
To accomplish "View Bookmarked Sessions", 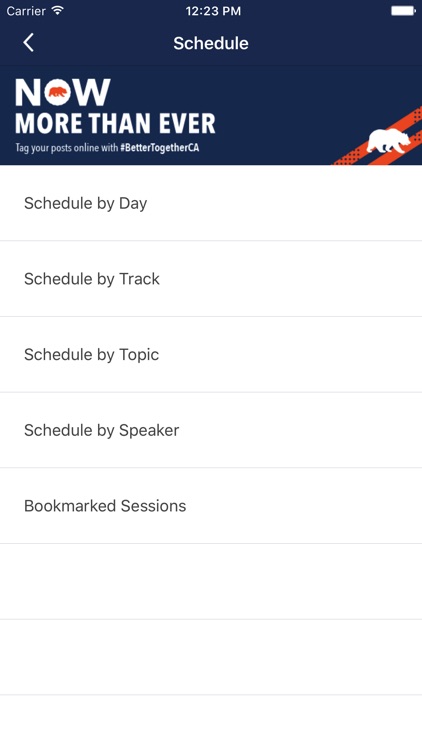I will [211, 506].
